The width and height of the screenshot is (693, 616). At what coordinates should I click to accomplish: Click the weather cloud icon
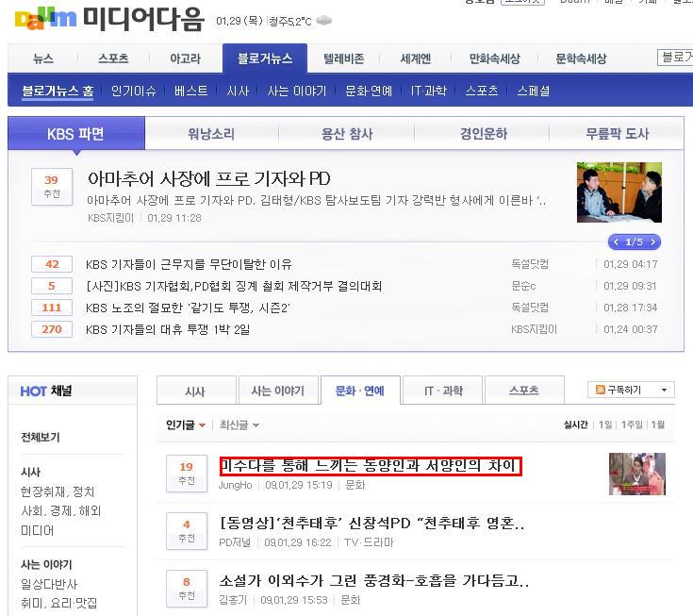tap(324, 21)
